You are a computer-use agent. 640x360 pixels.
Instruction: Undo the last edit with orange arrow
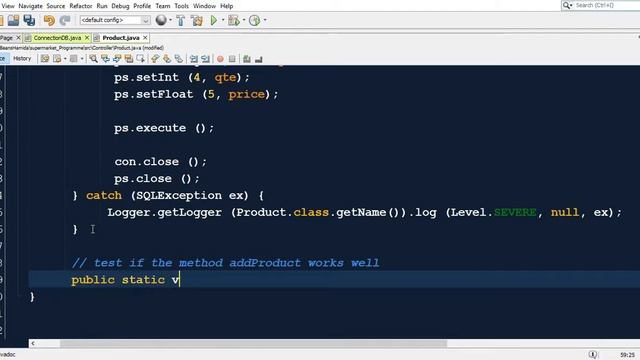(x=49, y=20)
